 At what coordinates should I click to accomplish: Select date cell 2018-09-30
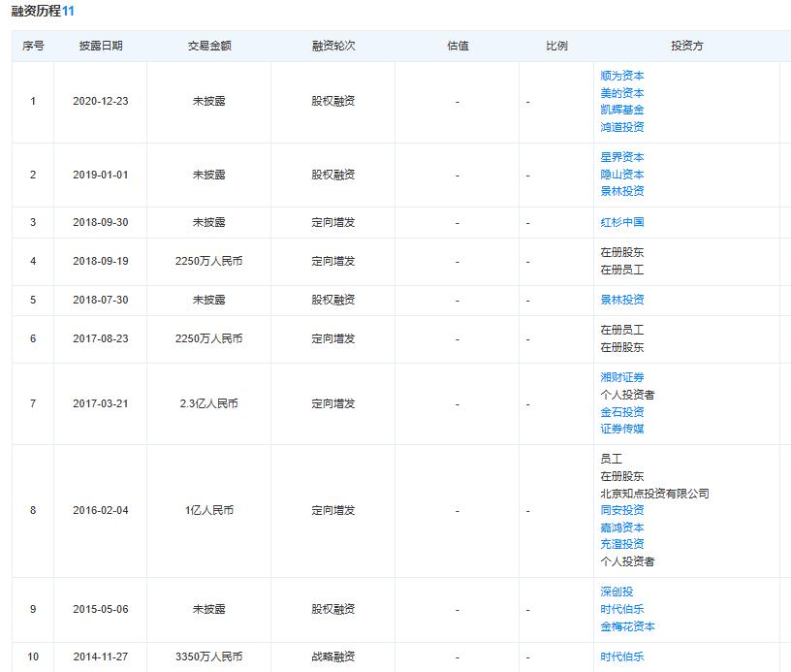click(x=101, y=222)
